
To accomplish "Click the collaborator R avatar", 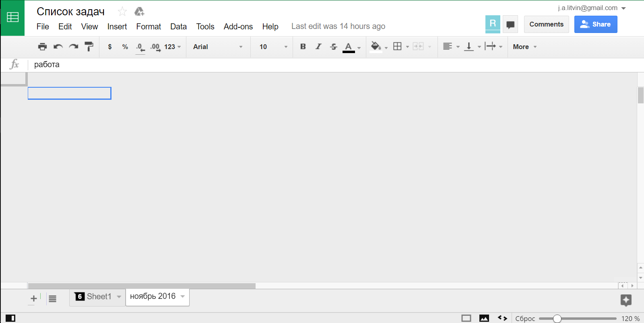I will click(493, 24).
